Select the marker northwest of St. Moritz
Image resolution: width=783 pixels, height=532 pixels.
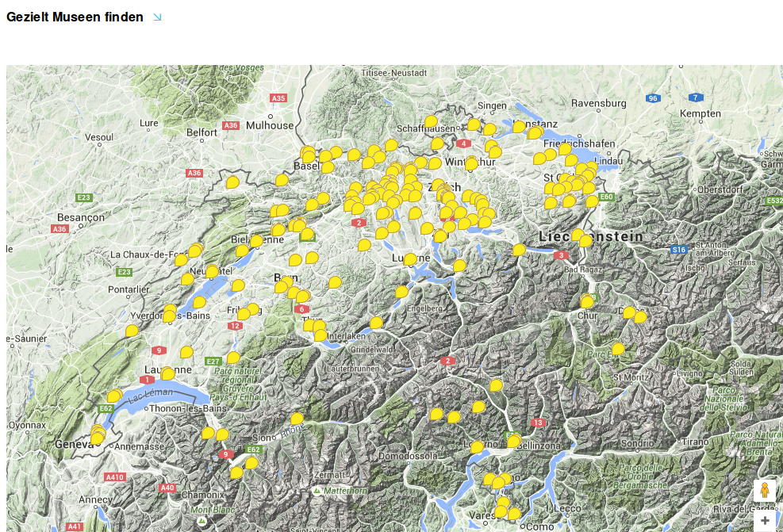(x=618, y=348)
